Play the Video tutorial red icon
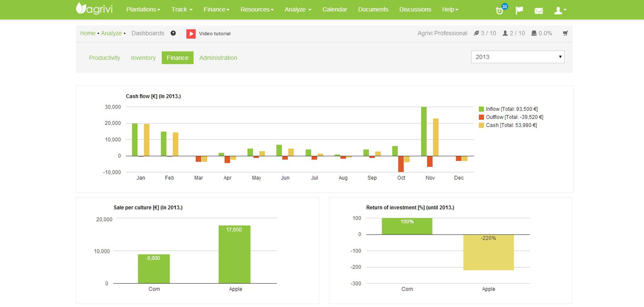644x307 pixels. click(x=191, y=34)
